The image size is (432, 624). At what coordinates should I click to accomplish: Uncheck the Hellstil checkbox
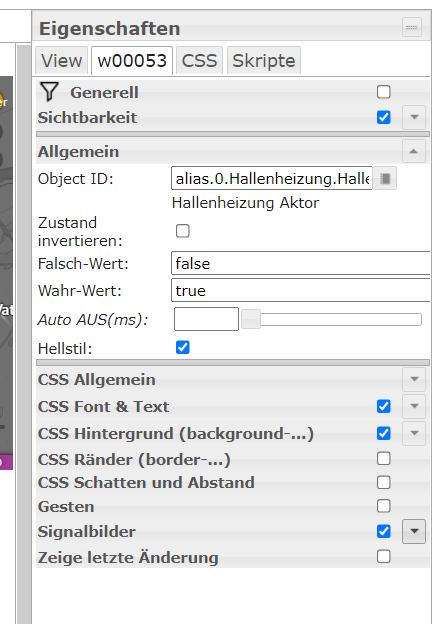(183, 347)
